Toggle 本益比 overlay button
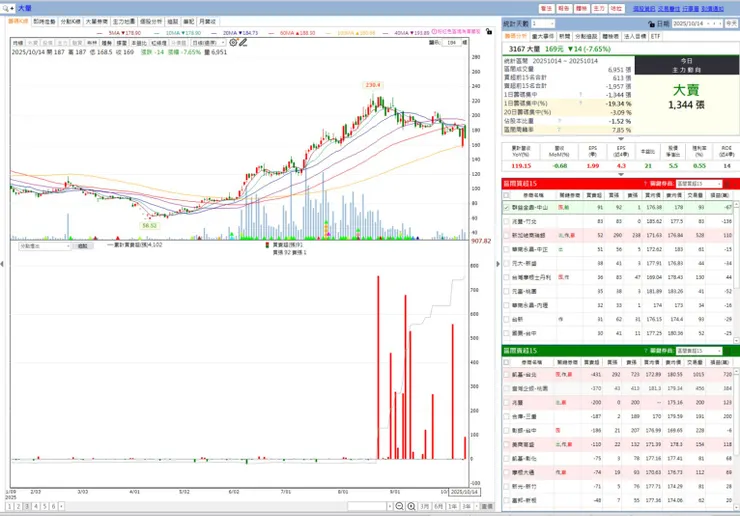The height and width of the screenshot is (516, 740). pyautogui.click(x=138, y=43)
